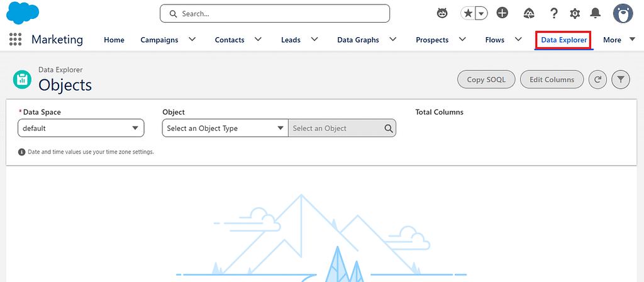Expand the Data Graphs tab chevron

(392, 40)
